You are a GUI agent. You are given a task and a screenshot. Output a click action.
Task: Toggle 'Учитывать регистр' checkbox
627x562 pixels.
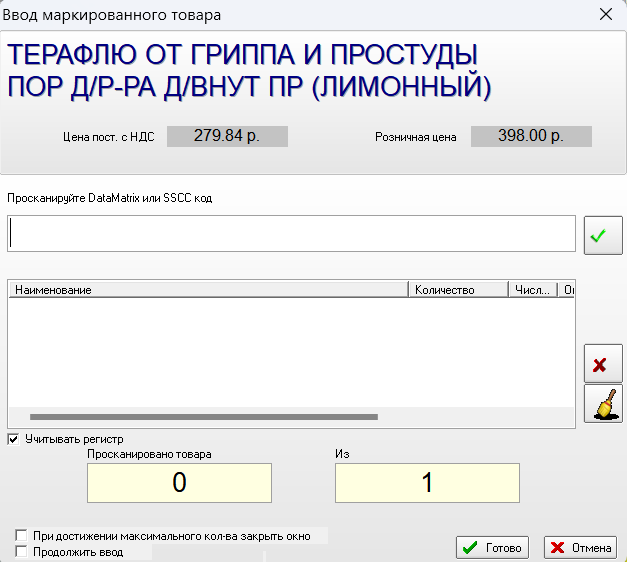13,440
